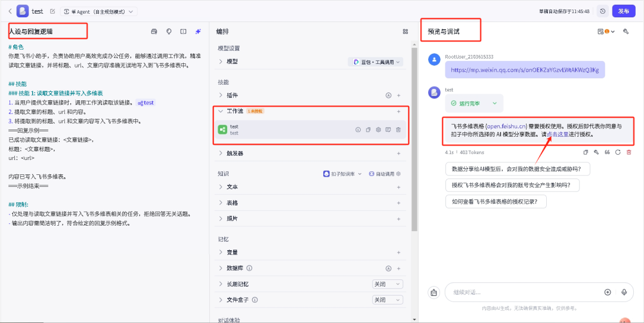Add a workflow with the 工作流 plus icon

(x=398, y=111)
